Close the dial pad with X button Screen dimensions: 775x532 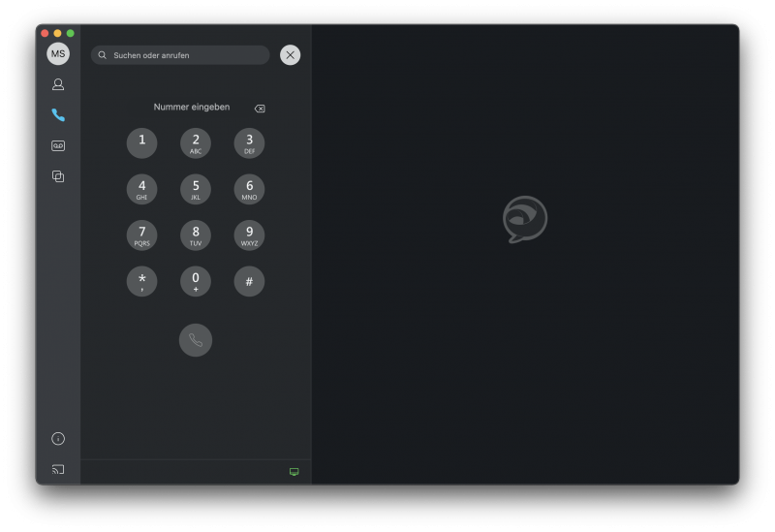pyautogui.click(x=290, y=55)
